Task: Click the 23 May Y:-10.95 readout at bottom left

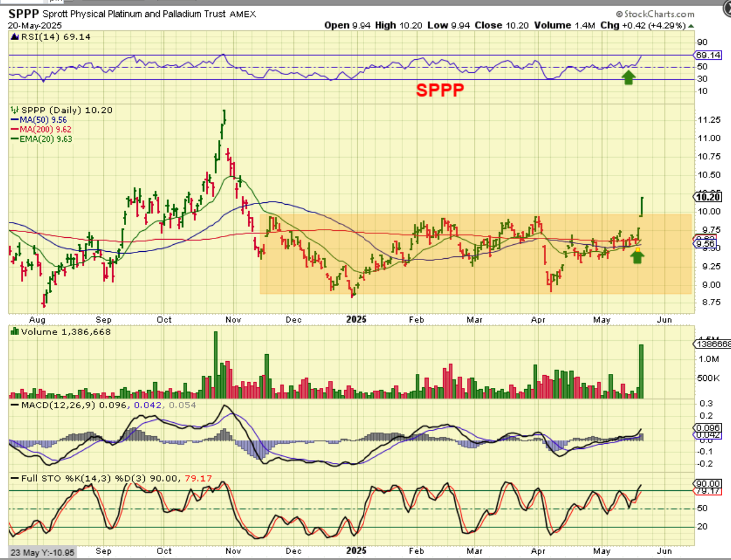Action: [42, 552]
